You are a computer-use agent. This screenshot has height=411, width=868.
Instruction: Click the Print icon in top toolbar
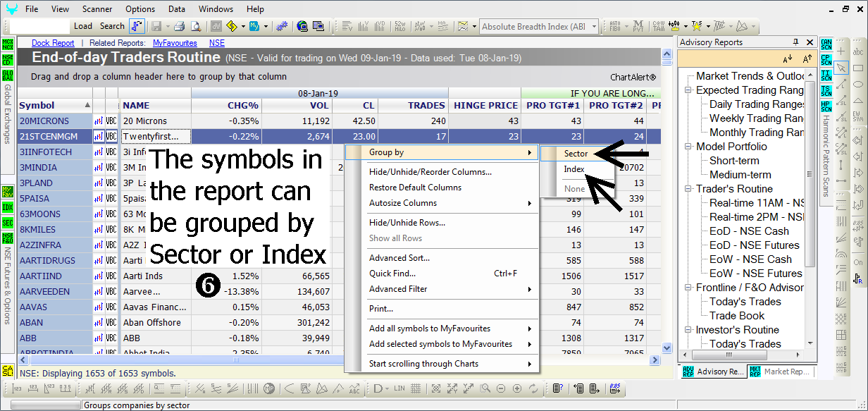[179, 27]
